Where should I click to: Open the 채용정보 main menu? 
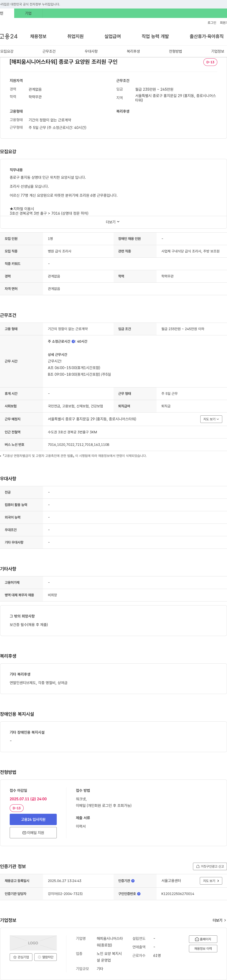38,36
